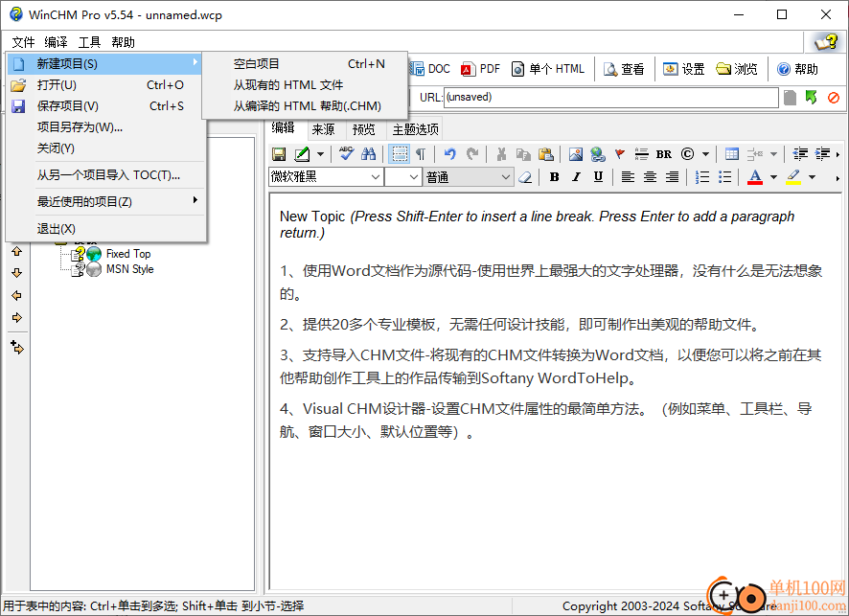The height and width of the screenshot is (616, 849).
Task: Open the paragraph style combo box 普通
Action: pos(468,177)
